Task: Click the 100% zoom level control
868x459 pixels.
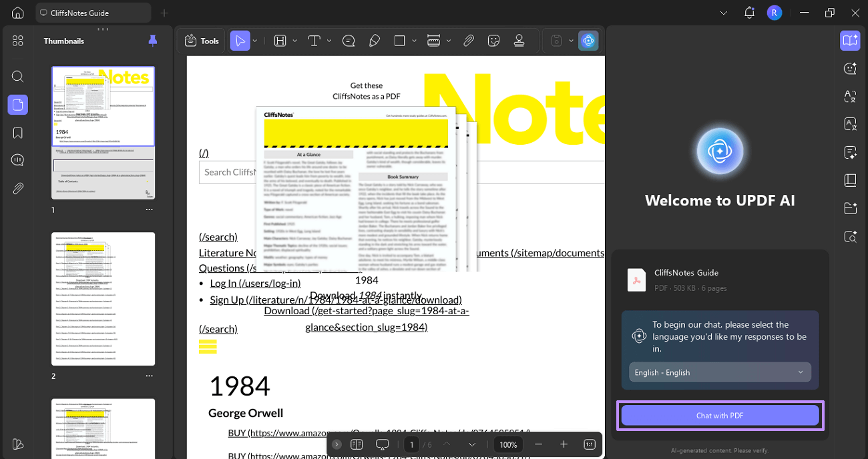Action: click(508, 444)
